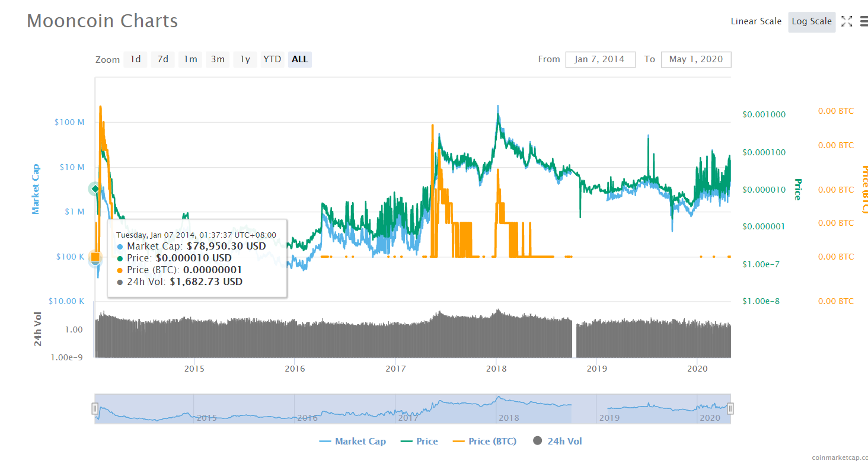Viewport: 868px width, 467px height.
Task: Set zoom range to 1y
Action: [245, 59]
